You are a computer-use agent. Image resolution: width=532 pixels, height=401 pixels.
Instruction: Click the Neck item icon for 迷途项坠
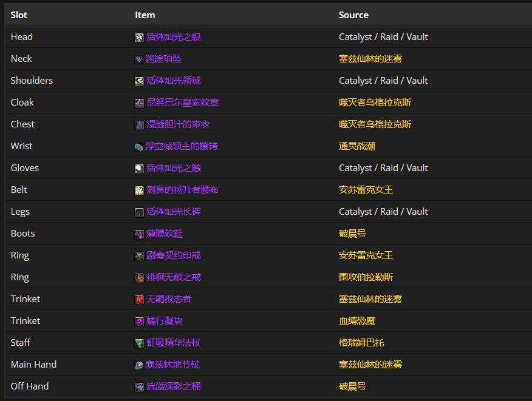point(138,58)
